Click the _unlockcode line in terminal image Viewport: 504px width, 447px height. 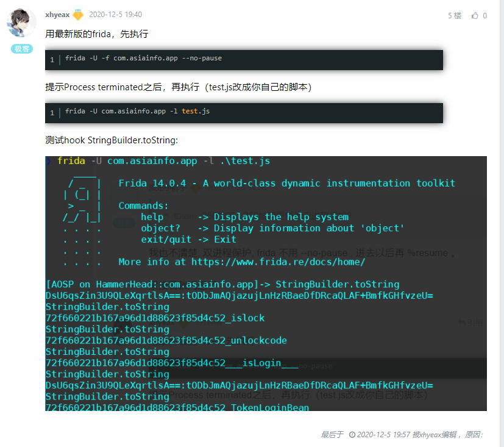166,340
